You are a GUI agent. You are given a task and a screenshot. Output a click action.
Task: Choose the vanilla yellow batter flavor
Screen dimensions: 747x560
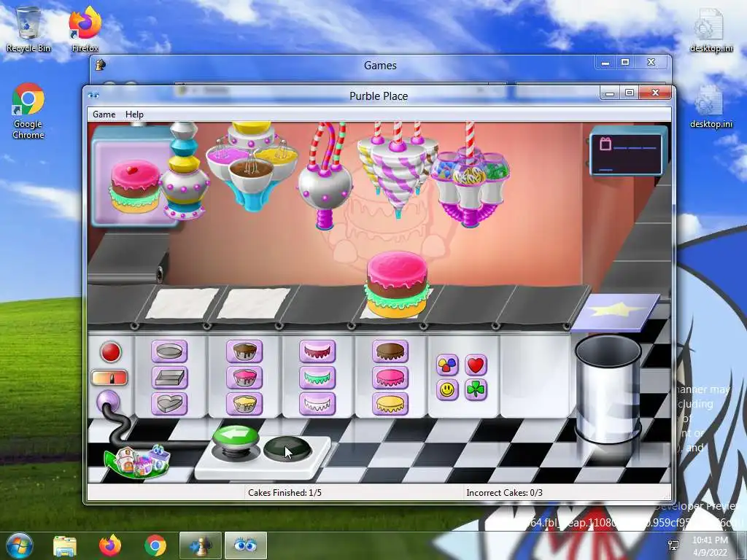pyautogui.click(x=244, y=404)
